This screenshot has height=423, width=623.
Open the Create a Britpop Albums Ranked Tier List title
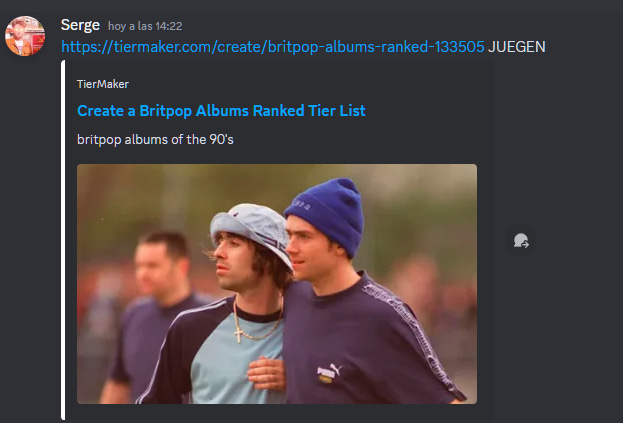[221, 111]
